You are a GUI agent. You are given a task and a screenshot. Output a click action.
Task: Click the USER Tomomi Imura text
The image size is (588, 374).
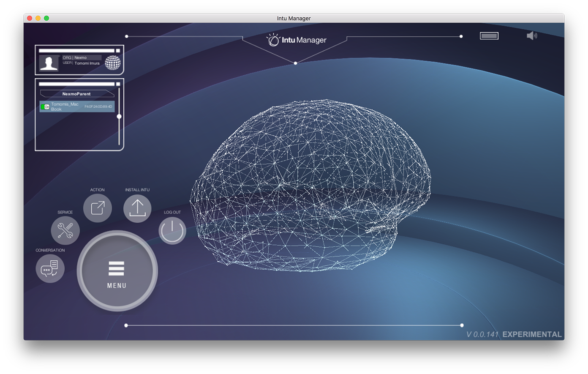pyautogui.click(x=81, y=63)
